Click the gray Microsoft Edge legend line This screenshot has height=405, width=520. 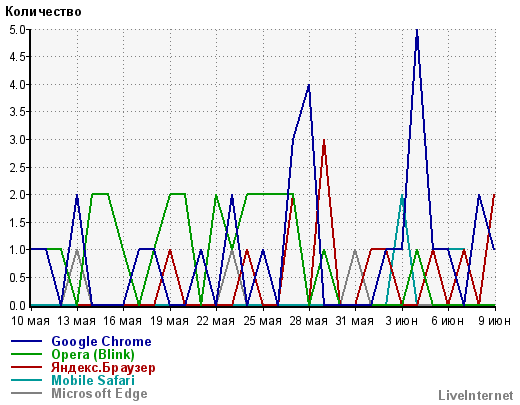click(27, 393)
